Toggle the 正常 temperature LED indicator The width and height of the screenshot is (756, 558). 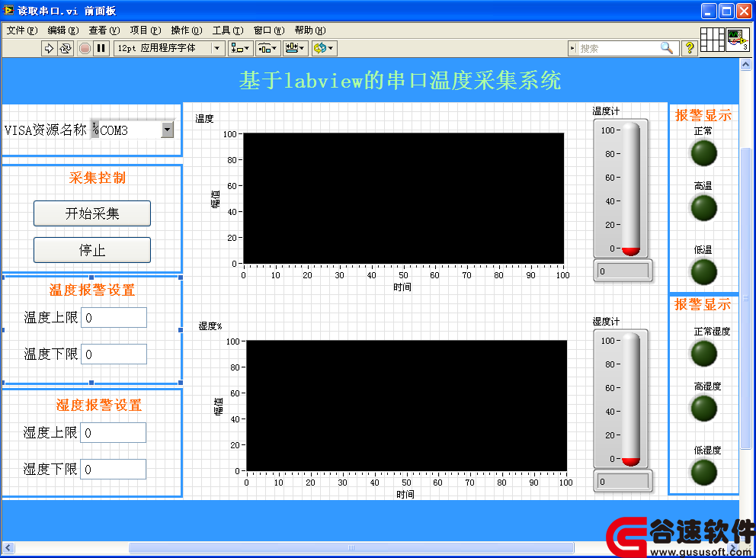coord(704,153)
